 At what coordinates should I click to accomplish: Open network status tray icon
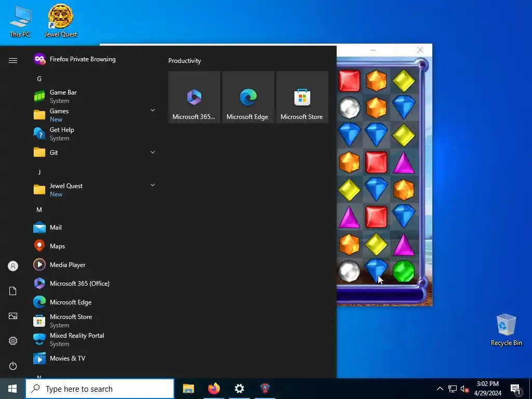click(453, 389)
